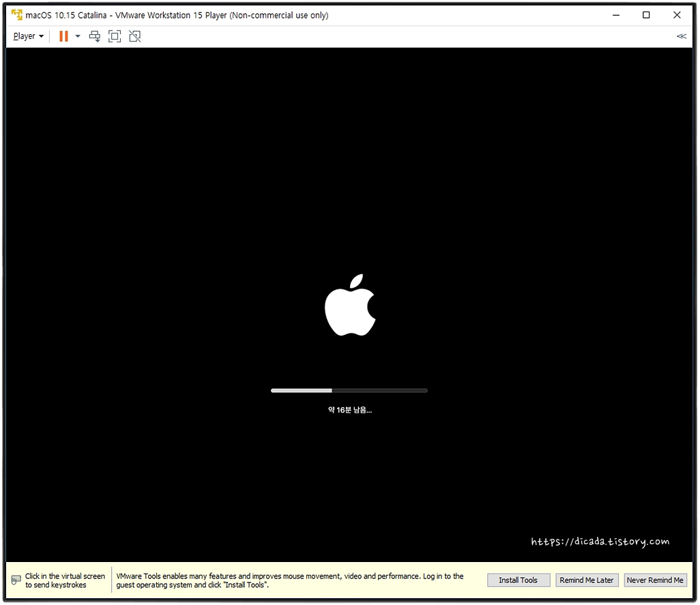Click the VMware icon in title bar
Image resolution: width=700 pixels, height=605 pixels.
pos(17,15)
